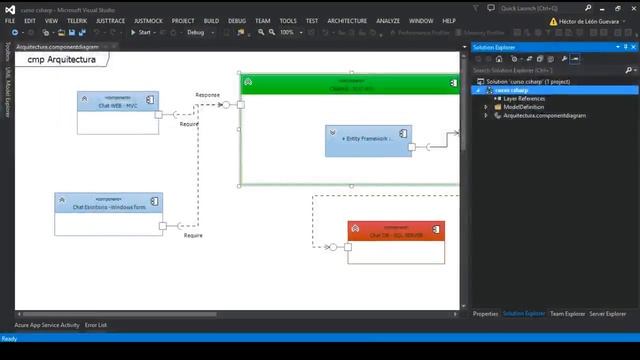
Task: Click the Zoom Out magnifier icon
Action: tap(271, 32)
